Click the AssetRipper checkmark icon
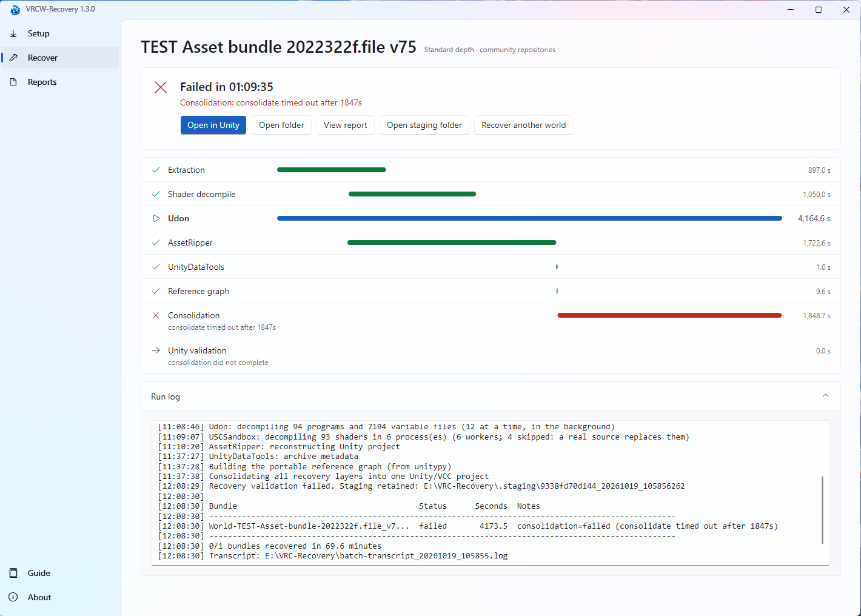 click(156, 243)
